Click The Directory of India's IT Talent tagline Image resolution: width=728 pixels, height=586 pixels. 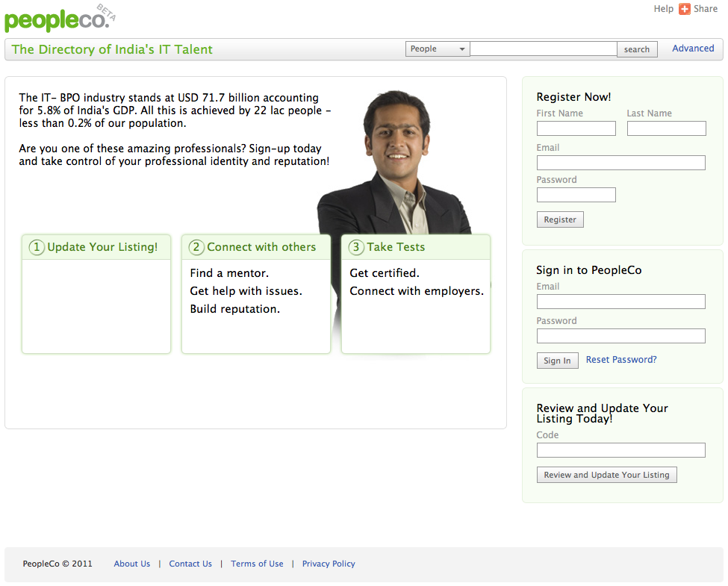pyautogui.click(x=112, y=49)
